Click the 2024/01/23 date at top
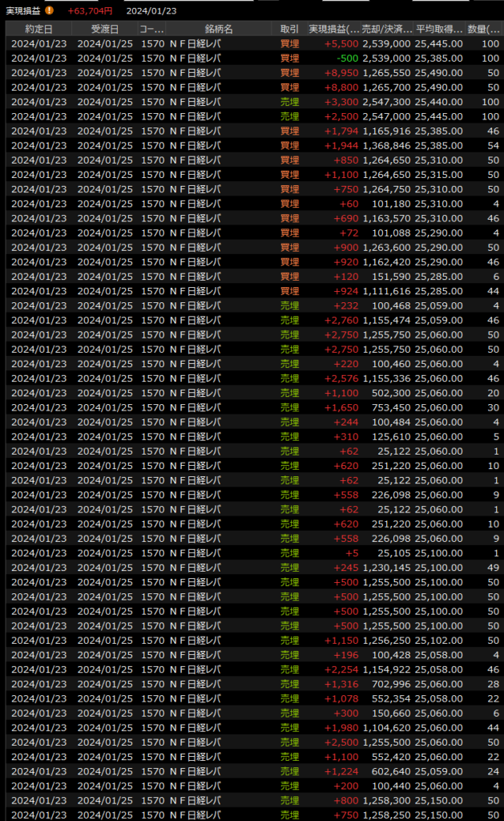This screenshot has height=821, width=504. click(151, 10)
